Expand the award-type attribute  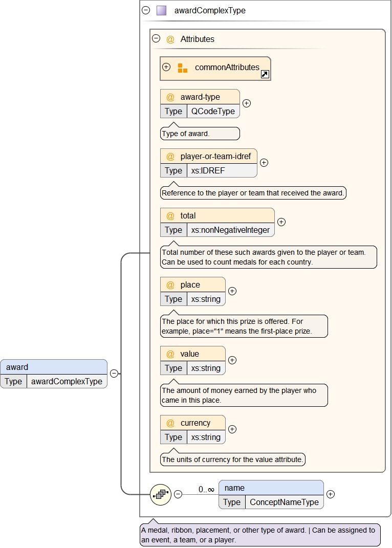tap(247, 103)
